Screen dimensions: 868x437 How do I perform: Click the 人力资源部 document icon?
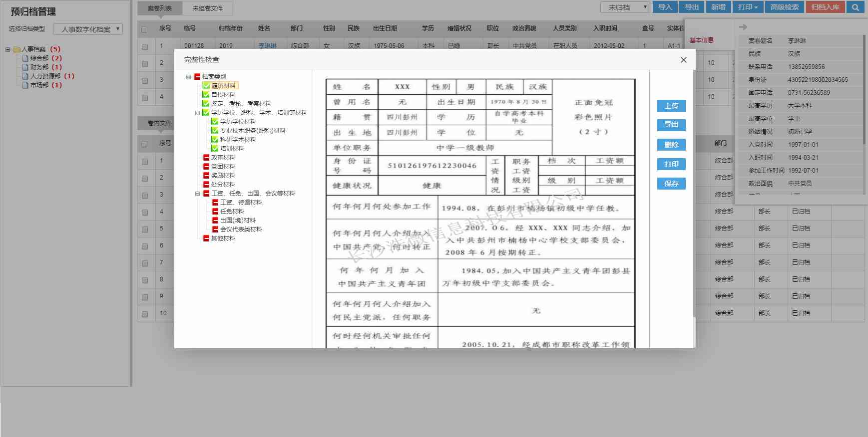coord(25,76)
